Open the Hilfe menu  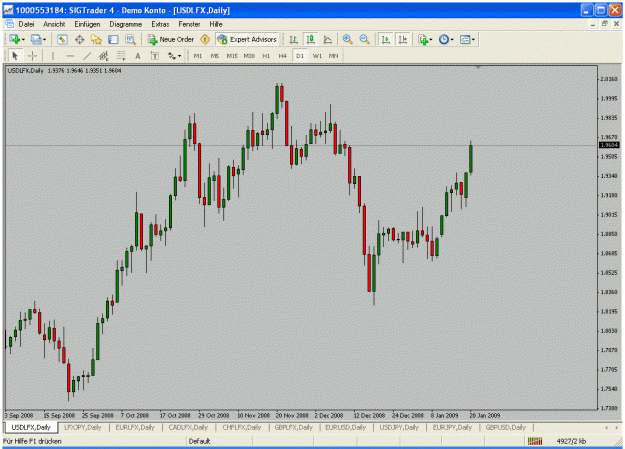coord(216,24)
